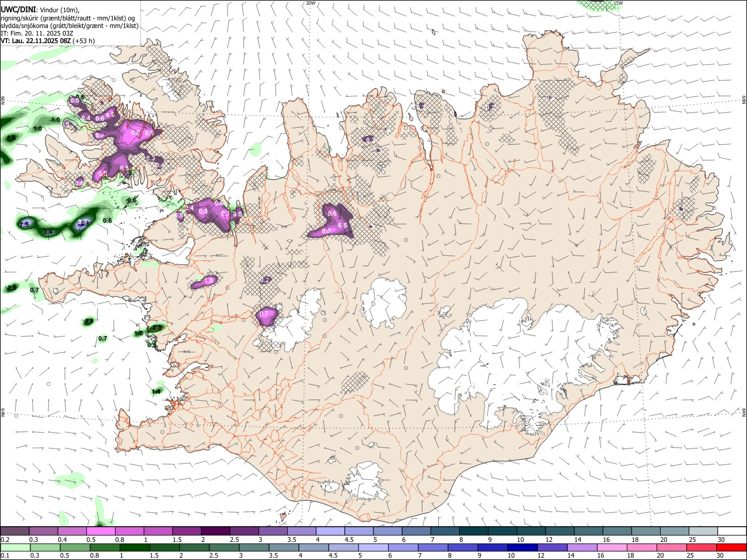The height and width of the screenshot is (560, 747).
Task: Pick the blue rain swatch between 8 and 9
Action: point(462,548)
